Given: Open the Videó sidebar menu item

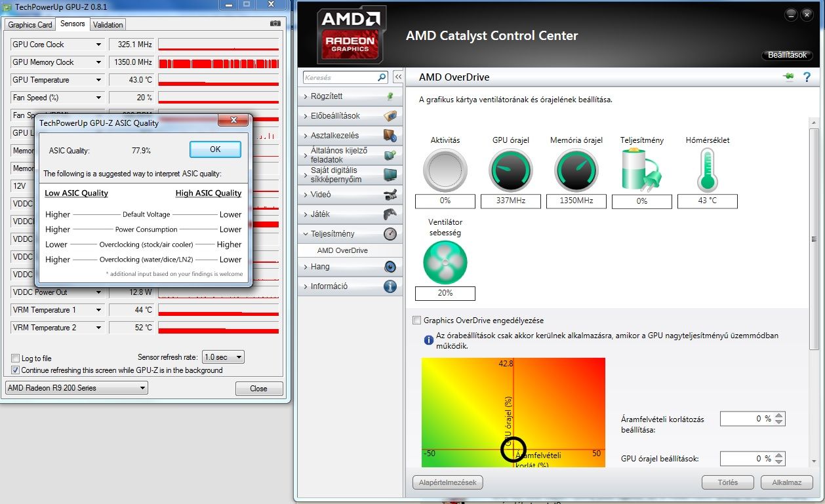Looking at the screenshot, I should (350, 195).
